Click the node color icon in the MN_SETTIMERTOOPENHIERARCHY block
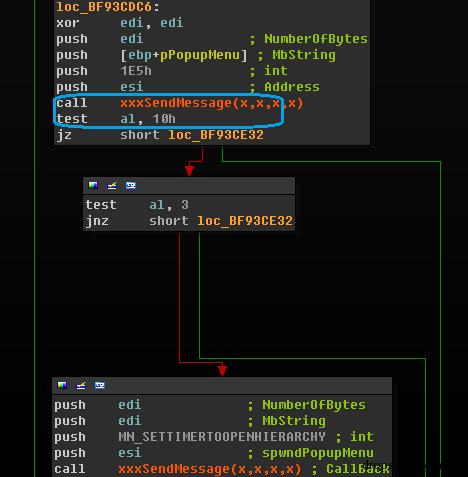Image resolution: width=468 pixels, height=477 pixels. (x=62, y=385)
